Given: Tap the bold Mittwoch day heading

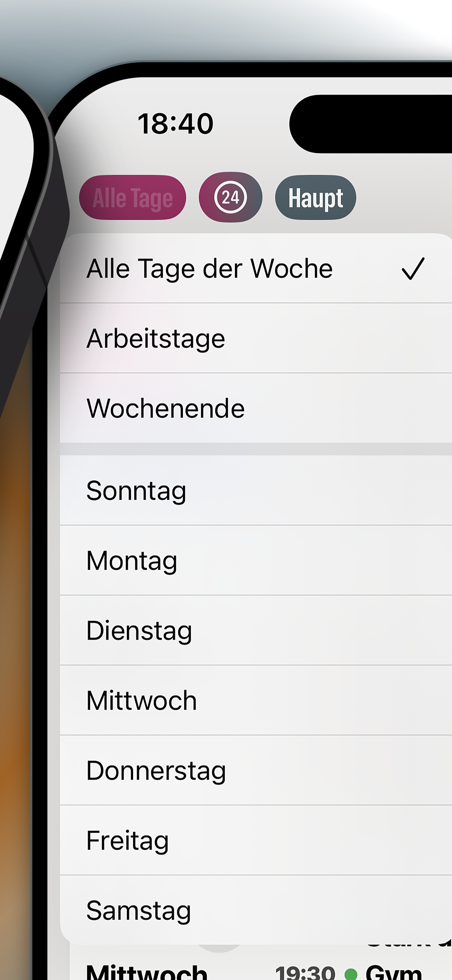Looking at the screenshot, I should point(147,972).
